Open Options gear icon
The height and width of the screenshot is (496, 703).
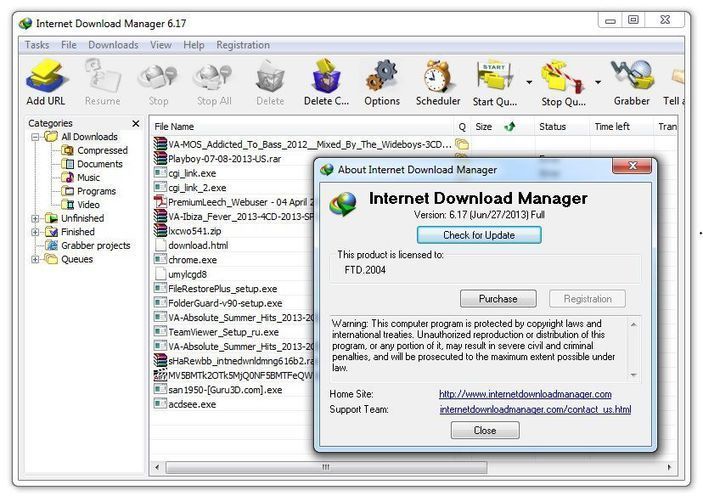point(382,76)
